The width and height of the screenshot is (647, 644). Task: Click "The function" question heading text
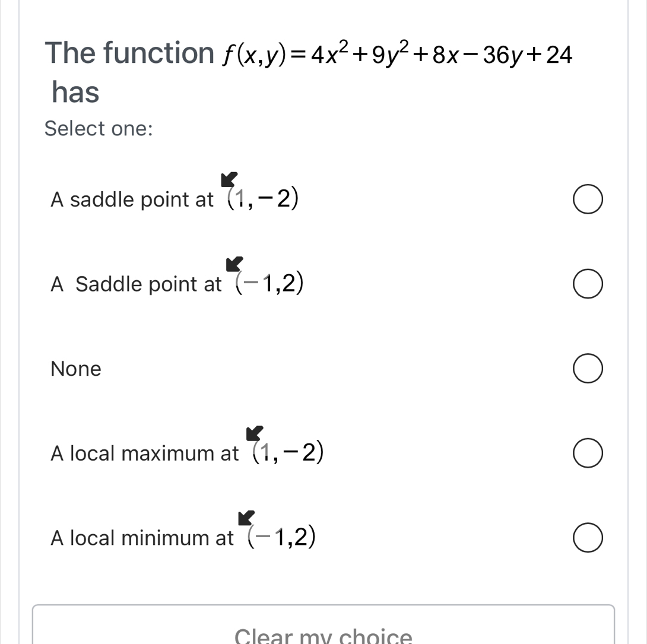click(129, 53)
